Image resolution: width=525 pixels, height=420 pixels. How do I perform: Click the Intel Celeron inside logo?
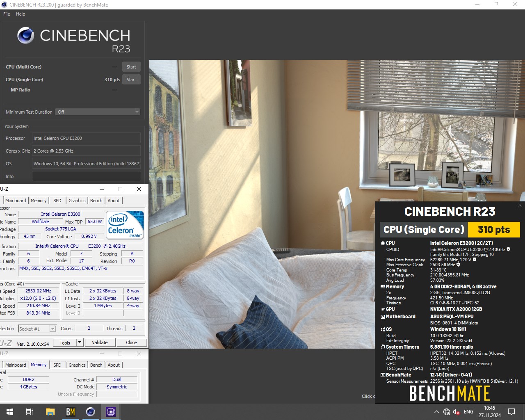point(125,225)
